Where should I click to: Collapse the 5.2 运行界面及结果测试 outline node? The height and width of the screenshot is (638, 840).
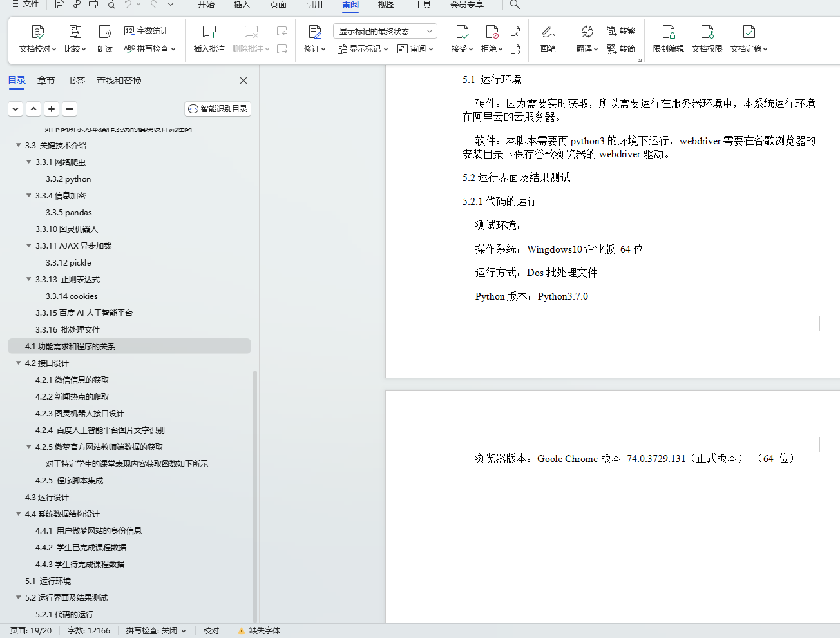[x=18, y=597]
